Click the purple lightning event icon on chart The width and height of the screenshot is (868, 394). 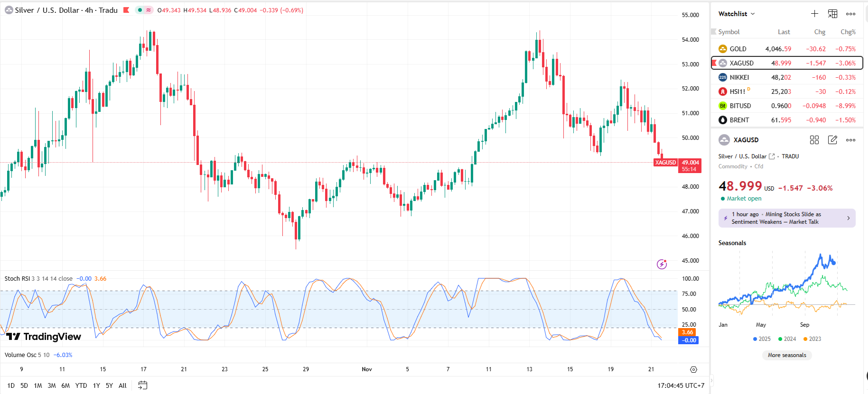662,264
